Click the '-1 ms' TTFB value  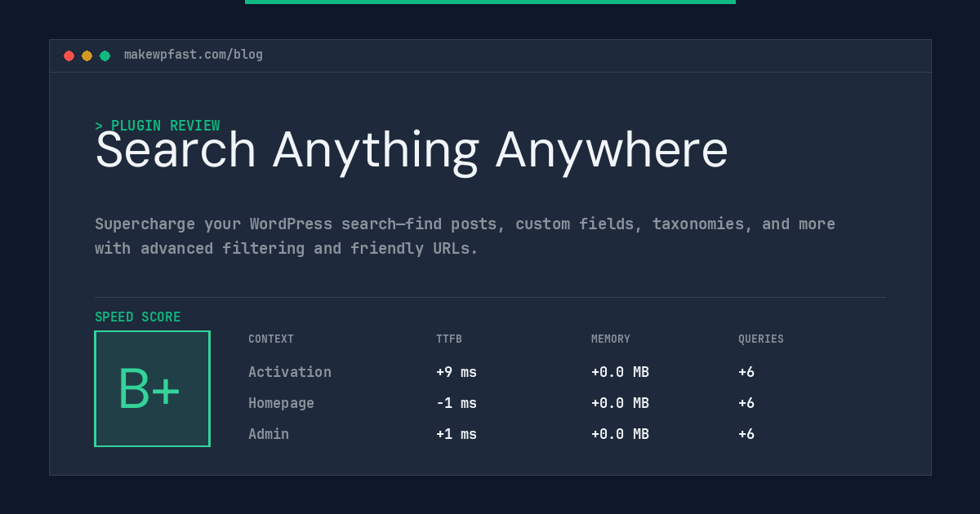click(x=457, y=403)
